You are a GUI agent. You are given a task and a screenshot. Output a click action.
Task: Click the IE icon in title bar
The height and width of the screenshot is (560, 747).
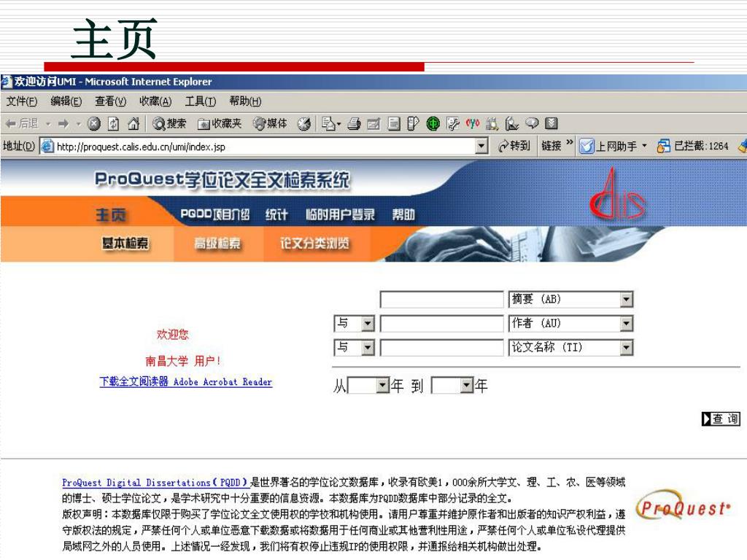point(7,82)
